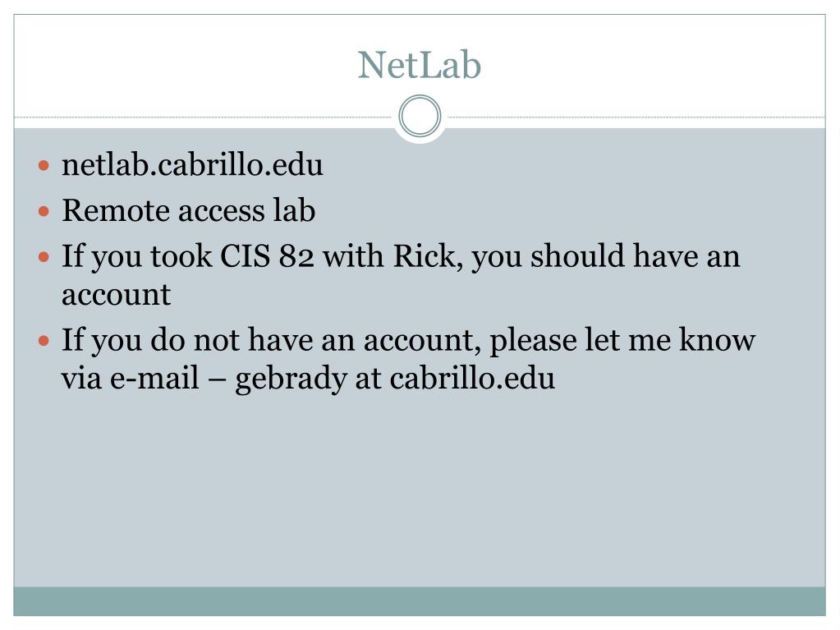Screen dimensions: 840x630
Task: Click the NetLab slide title
Action: pos(420,66)
